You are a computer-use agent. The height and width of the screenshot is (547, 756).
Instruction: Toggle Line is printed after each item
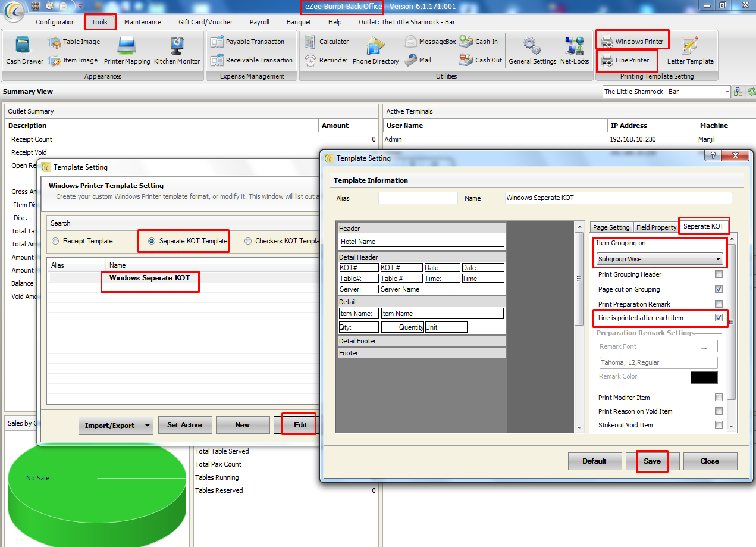719,318
